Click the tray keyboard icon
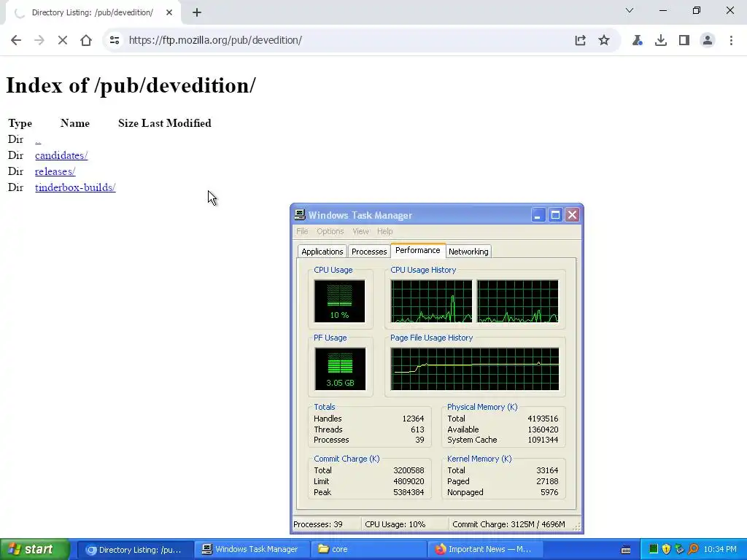Image resolution: width=747 pixels, height=560 pixels. 626,550
